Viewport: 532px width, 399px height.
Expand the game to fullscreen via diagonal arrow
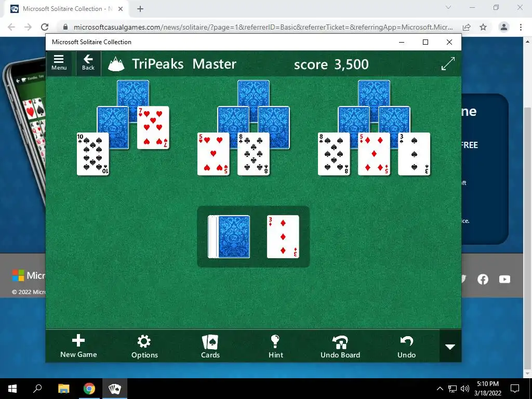coord(448,63)
